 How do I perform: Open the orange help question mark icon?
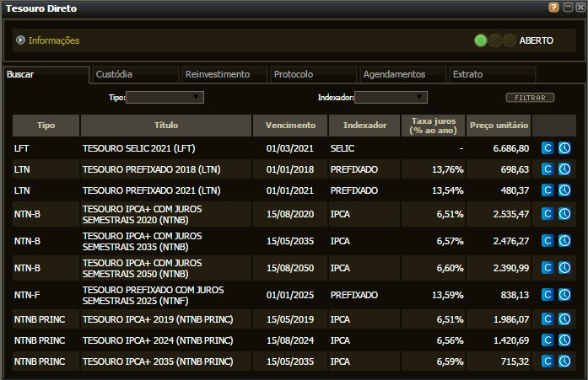tap(553, 8)
